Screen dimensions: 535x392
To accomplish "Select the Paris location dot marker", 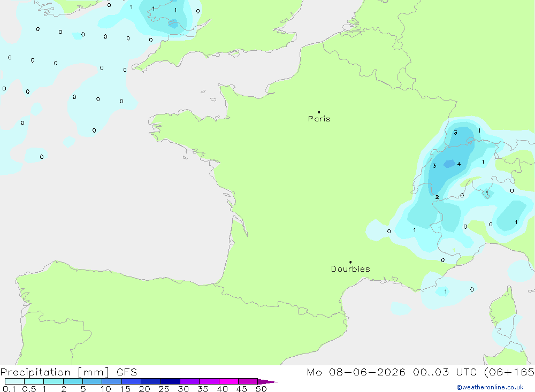I will 319,112.
